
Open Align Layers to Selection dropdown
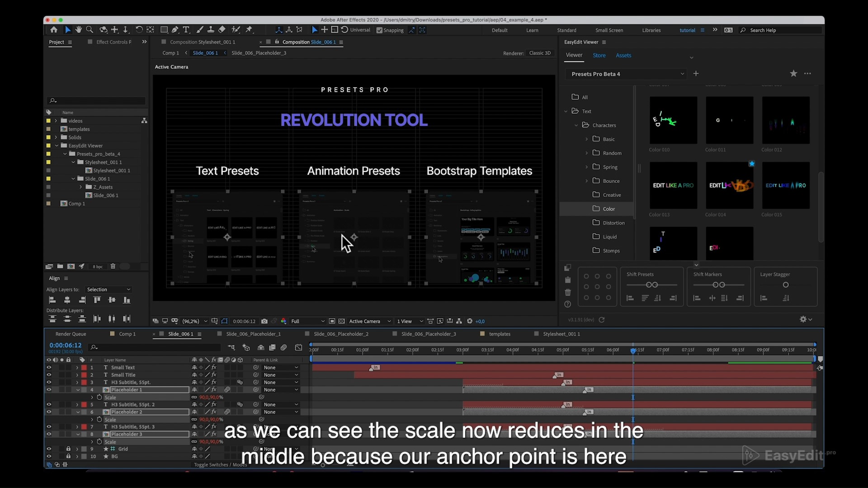tap(108, 290)
